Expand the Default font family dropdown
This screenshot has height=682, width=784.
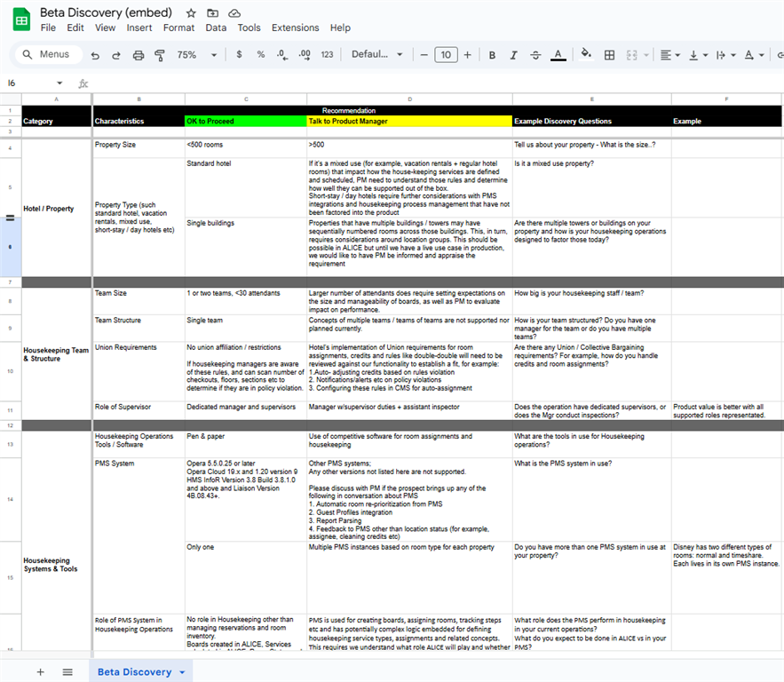coord(381,55)
